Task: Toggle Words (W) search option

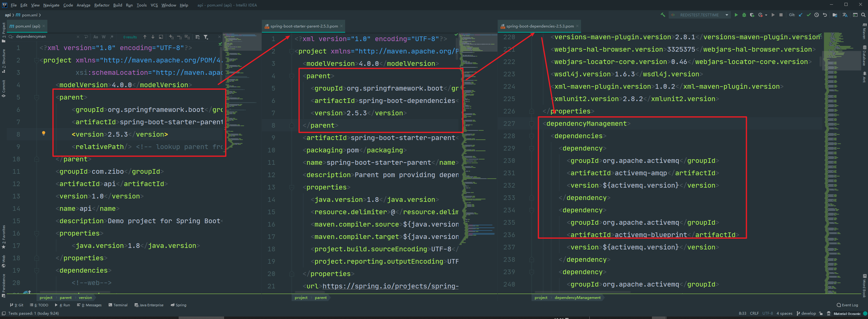Action: [x=103, y=37]
